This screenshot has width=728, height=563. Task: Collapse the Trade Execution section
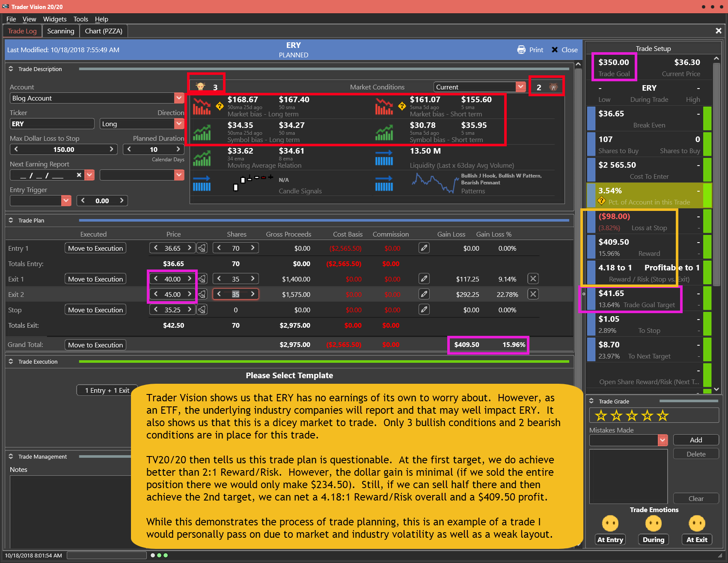(11, 362)
